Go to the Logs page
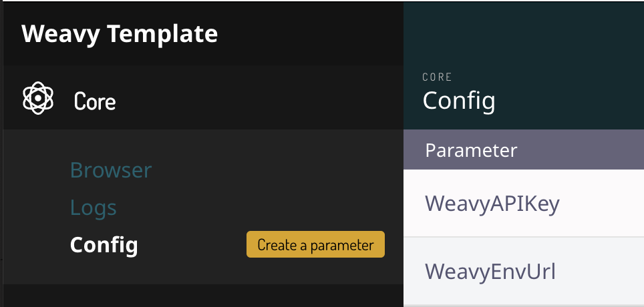The image size is (644, 307). 94,208
